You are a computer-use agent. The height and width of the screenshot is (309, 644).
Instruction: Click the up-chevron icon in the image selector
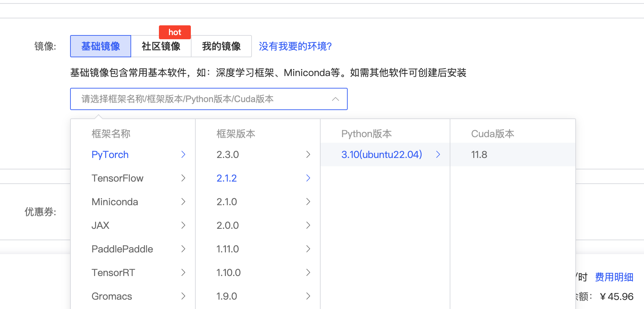(x=335, y=99)
